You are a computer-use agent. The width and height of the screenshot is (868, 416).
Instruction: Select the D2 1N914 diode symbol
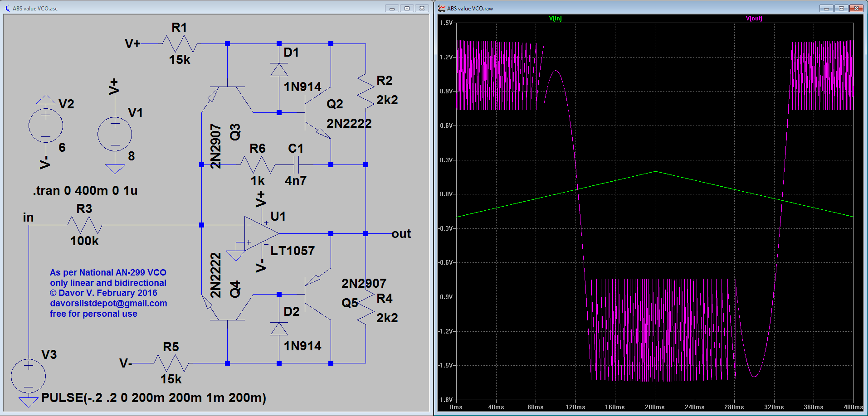point(279,329)
